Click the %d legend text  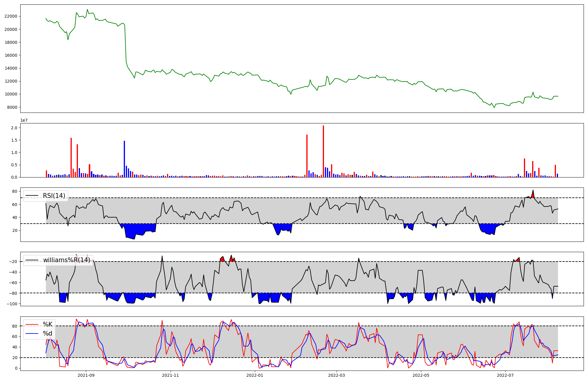(x=48, y=334)
